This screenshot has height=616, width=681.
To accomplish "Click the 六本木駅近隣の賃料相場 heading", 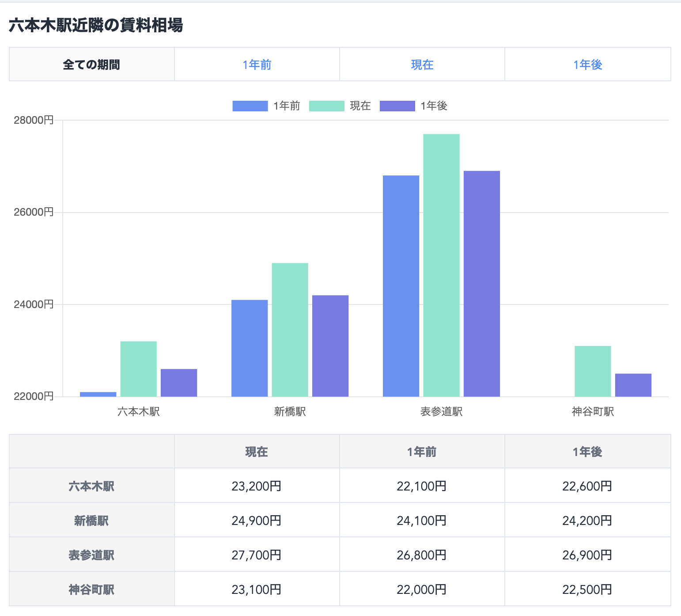I will click(x=96, y=25).
